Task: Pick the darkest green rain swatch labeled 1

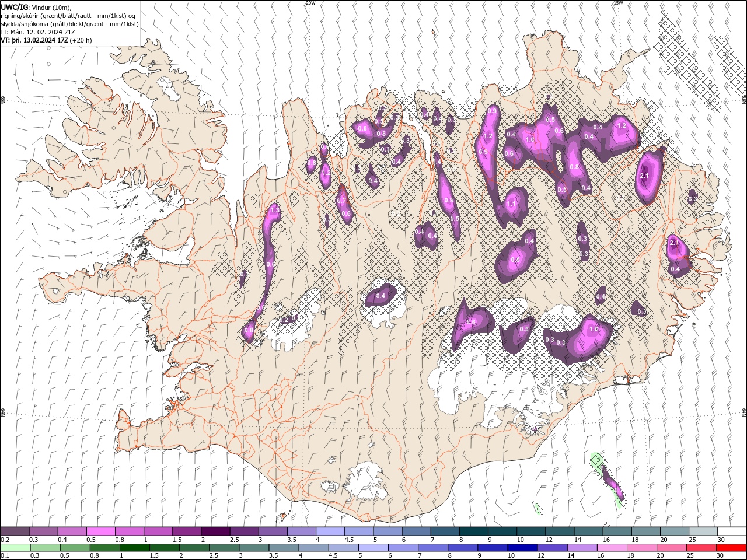Action: click(134, 548)
